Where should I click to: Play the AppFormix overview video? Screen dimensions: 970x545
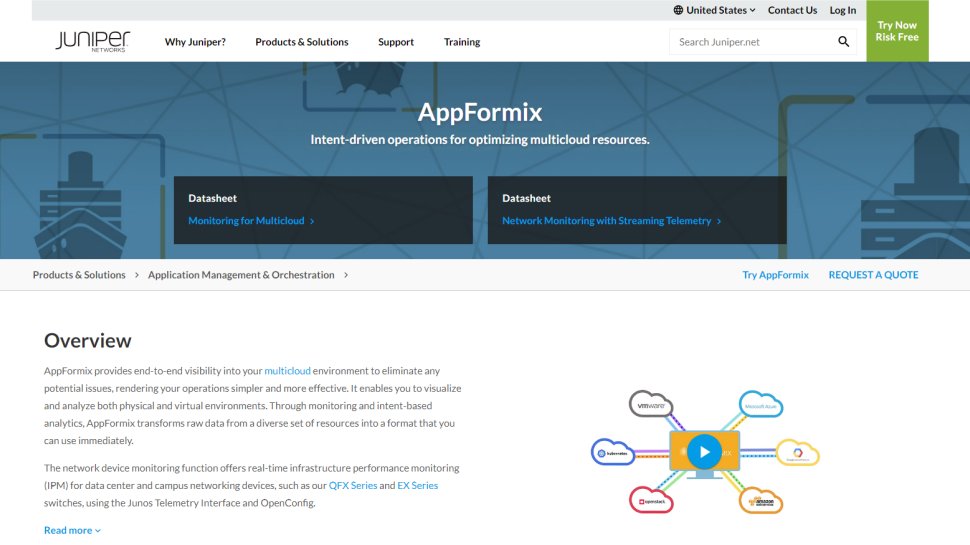click(x=704, y=452)
